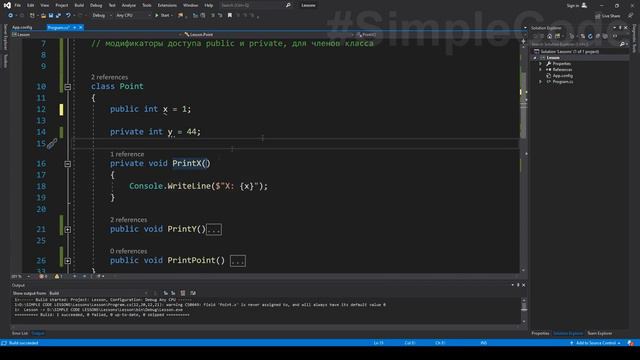The image size is (640, 360).
Task: Click the Visual Studio logo icon
Action: click(7, 5)
